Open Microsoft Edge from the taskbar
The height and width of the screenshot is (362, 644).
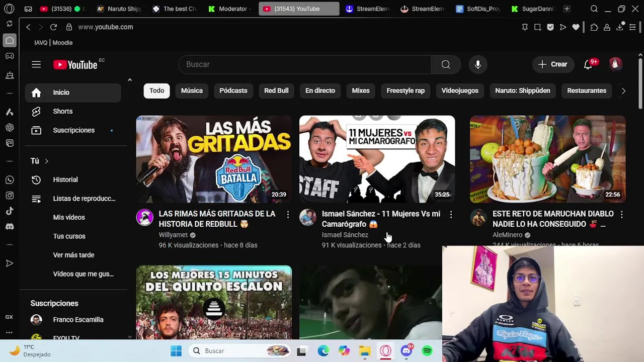(323, 351)
